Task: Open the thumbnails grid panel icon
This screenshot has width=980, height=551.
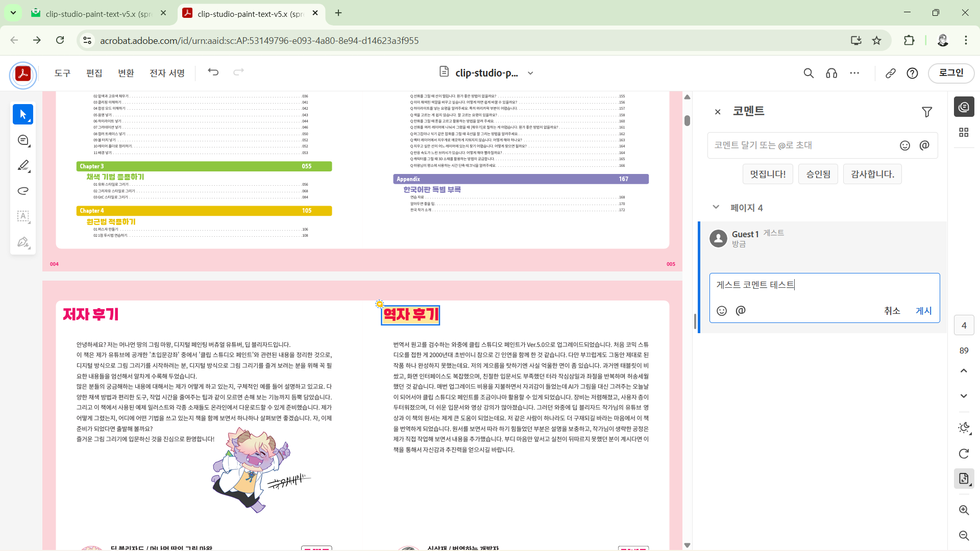Action: click(964, 133)
